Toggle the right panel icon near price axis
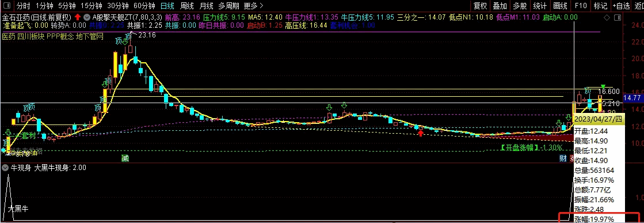644x223 pixels. pyautogui.click(x=618, y=18)
